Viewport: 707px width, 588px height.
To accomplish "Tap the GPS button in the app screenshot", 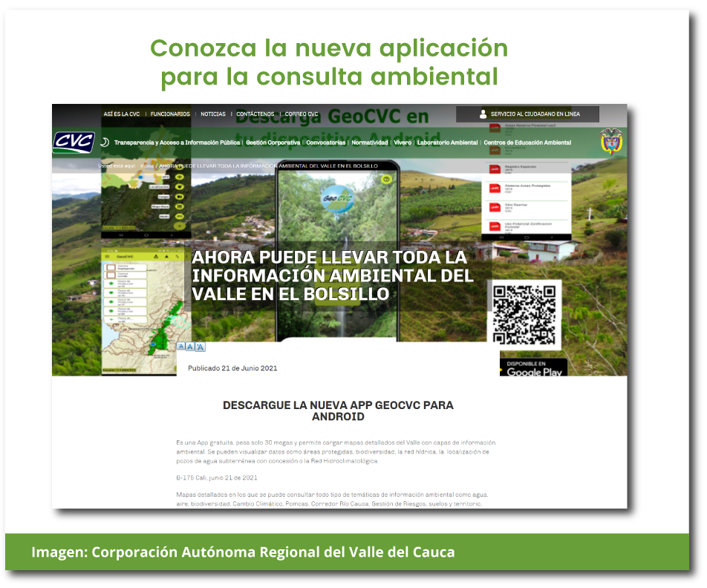I will click(x=180, y=177).
